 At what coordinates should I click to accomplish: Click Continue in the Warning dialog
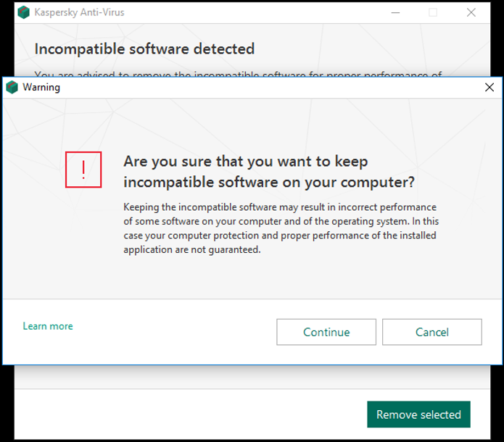326,332
